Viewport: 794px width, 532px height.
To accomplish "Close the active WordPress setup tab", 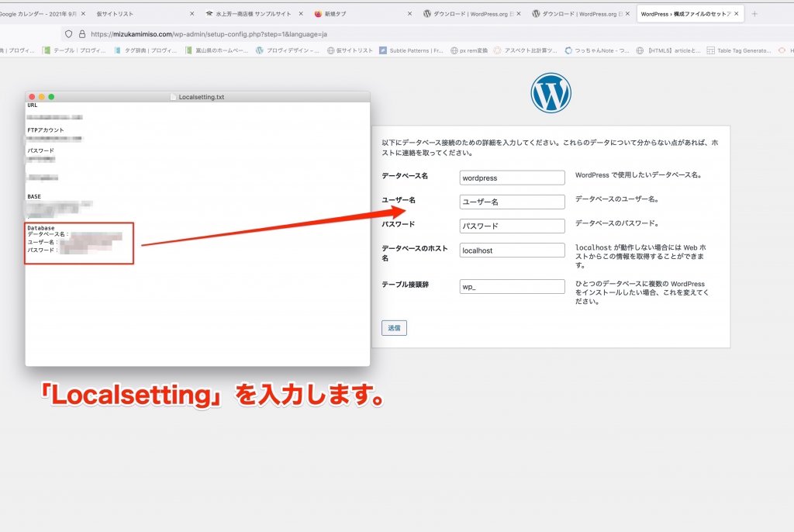I will pyautogui.click(x=736, y=14).
